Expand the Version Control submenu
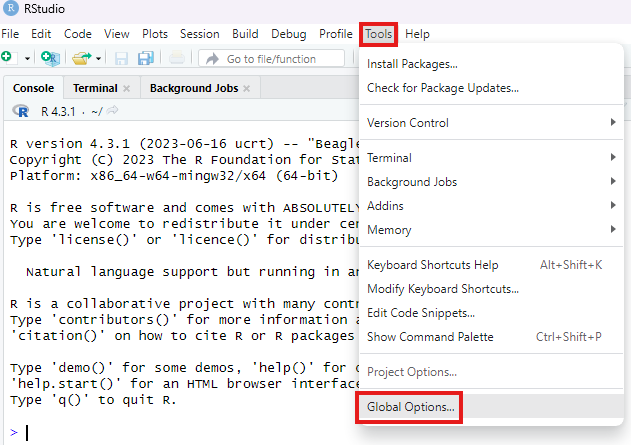Image resolution: width=631 pixels, height=445 pixels. click(x=491, y=122)
